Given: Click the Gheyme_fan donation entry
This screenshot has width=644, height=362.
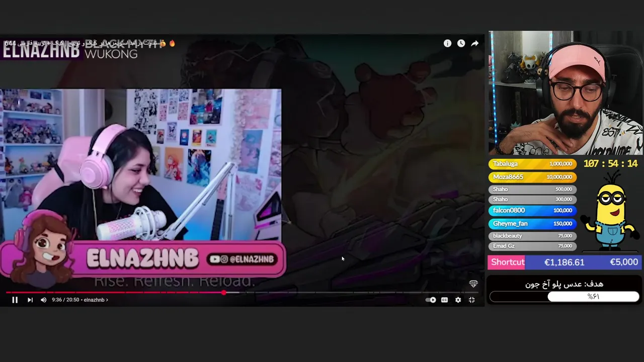Looking at the screenshot, I should coord(532,223).
